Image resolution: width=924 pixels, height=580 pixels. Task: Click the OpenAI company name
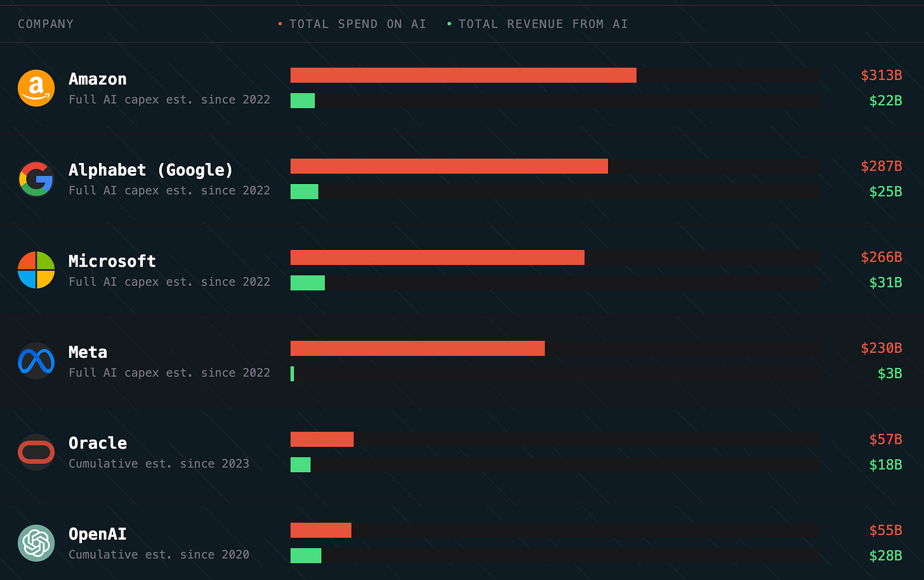pos(98,534)
